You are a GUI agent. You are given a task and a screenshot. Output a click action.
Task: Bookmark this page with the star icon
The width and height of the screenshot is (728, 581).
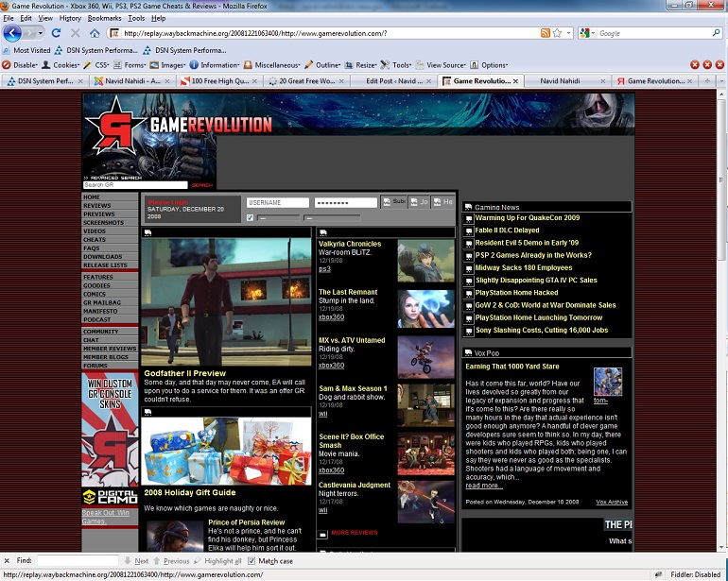557,33
